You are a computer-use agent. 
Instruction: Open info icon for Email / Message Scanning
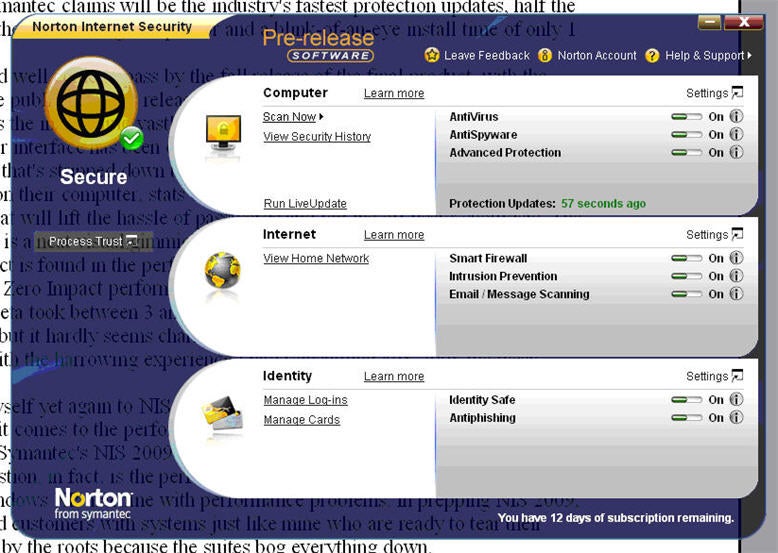(x=736, y=293)
